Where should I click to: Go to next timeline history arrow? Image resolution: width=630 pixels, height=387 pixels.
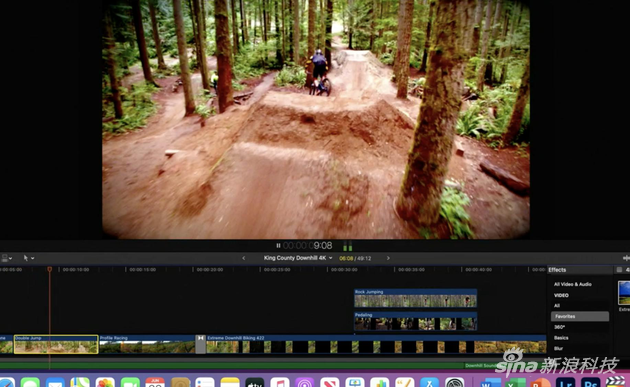pos(388,258)
